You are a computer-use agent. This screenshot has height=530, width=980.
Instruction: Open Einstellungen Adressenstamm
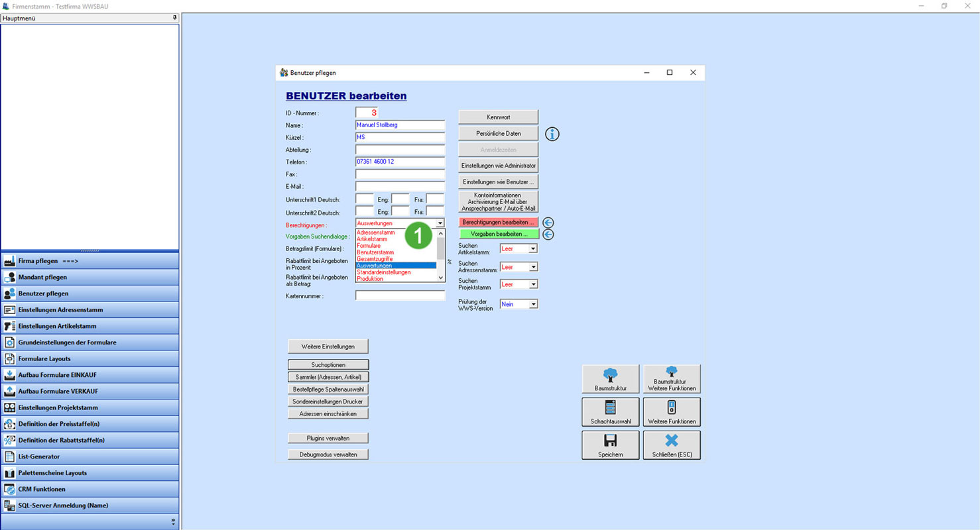[90, 309]
